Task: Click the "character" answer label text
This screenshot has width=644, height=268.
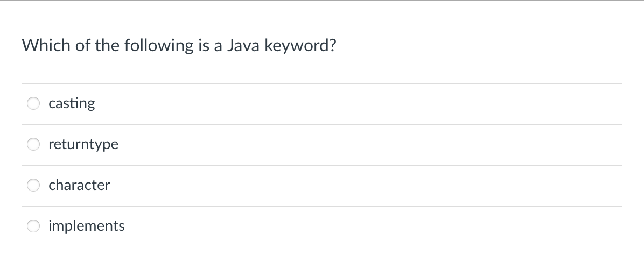Action: [x=79, y=185]
